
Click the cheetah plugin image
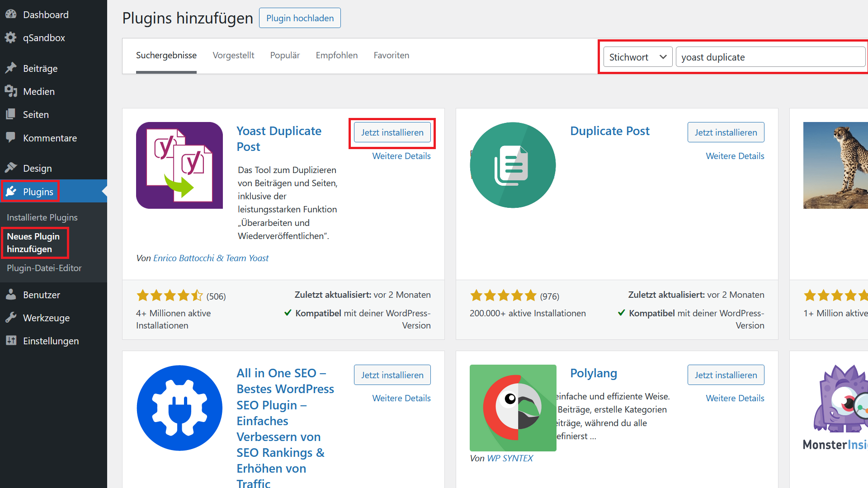coord(835,165)
